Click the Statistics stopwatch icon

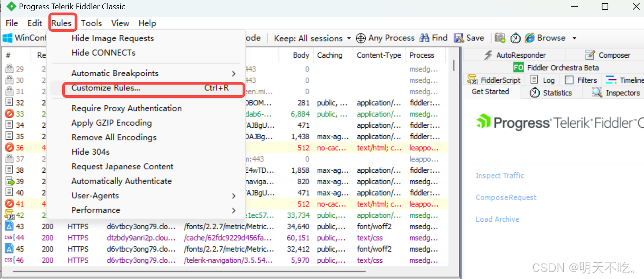coord(535,93)
